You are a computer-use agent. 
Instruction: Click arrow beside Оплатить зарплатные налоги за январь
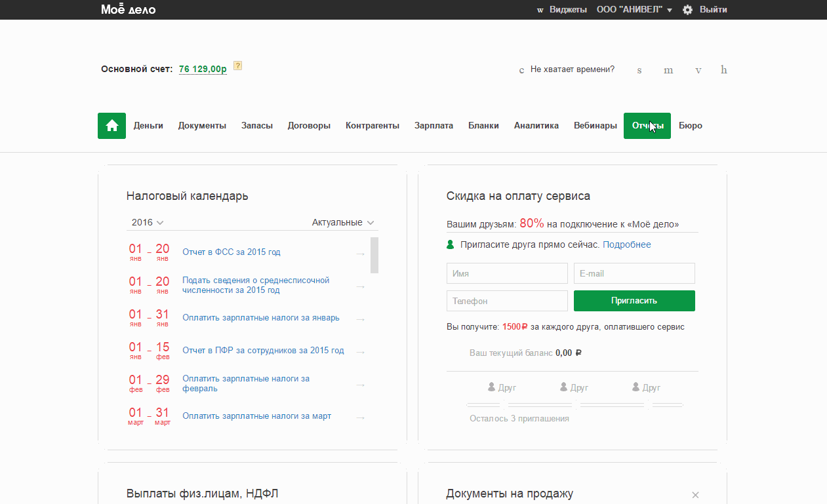click(x=360, y=319)
